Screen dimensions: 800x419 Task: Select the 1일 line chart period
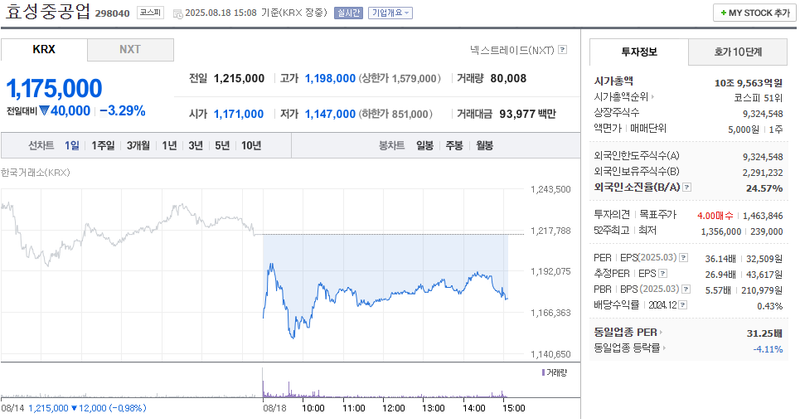72,145
